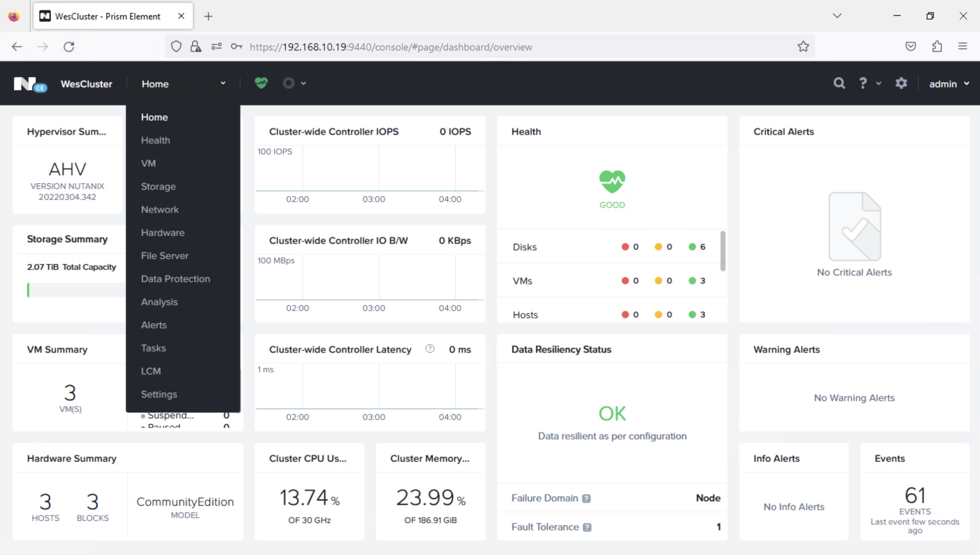The width and height of the screenshot is (980, 555).
Task: Open LCM from the menu
Action: [x=151, y=371]
